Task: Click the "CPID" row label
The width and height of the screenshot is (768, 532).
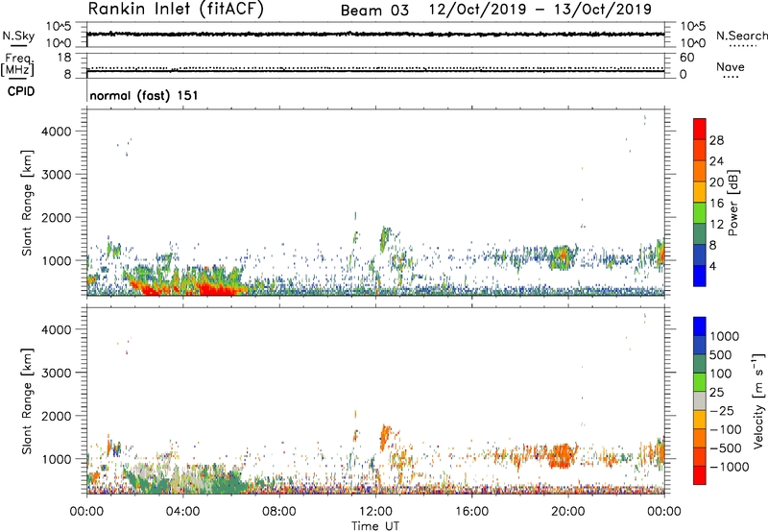Action: click(21, 91)
